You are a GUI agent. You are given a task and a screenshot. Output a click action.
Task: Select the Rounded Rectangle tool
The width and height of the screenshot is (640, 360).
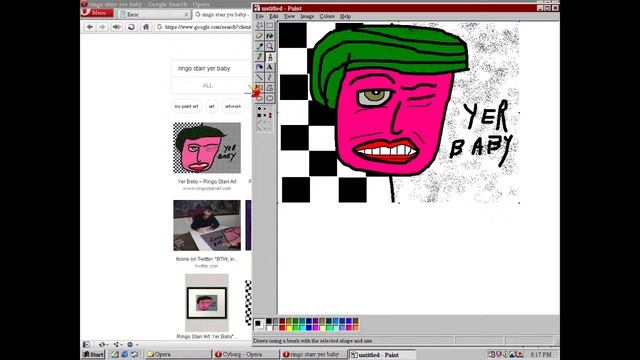pyautogui.click(x=270, y=98)
